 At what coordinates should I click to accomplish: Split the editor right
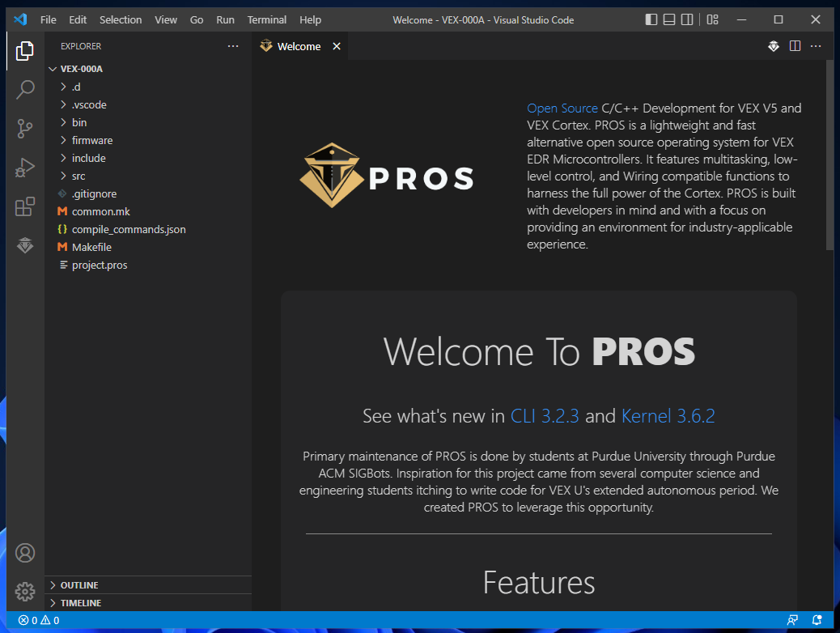tap(795, 46)
